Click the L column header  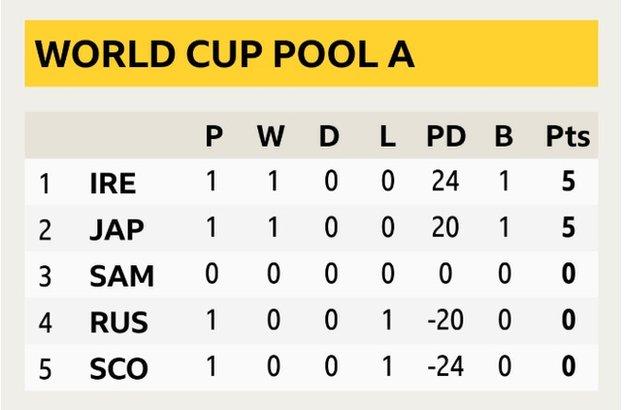pyautogui.click(x=387, y=138)
